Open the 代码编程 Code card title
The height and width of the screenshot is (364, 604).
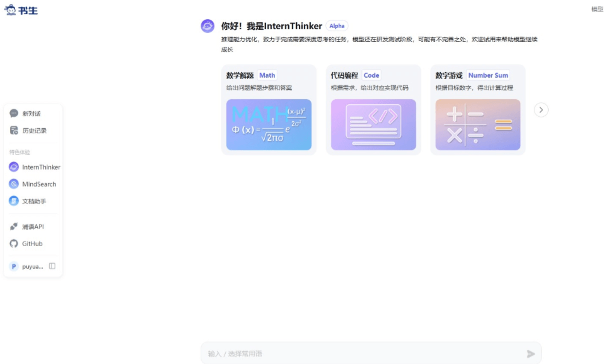[344, 75]
